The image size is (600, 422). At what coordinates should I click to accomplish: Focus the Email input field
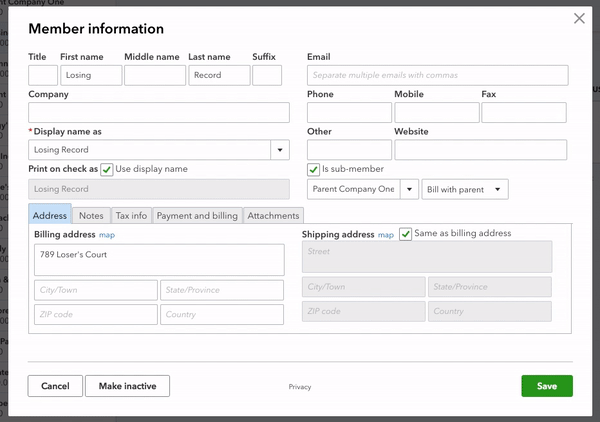click(x=437, y=75)
